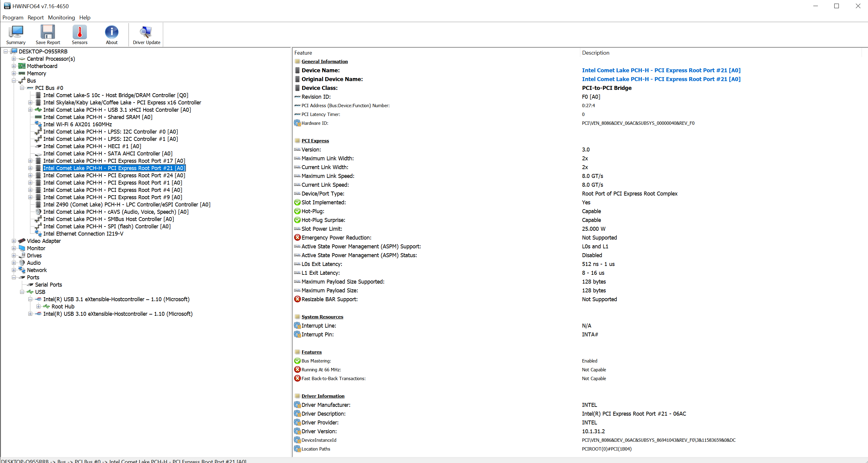Expand the Video Adapter node
This screenshot has width=868, height=463.
pos(14,241)
